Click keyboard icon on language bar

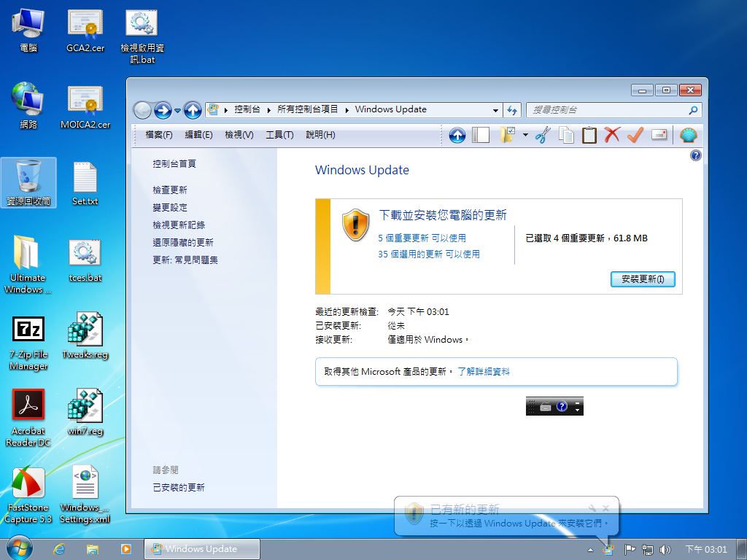point(546,407)
